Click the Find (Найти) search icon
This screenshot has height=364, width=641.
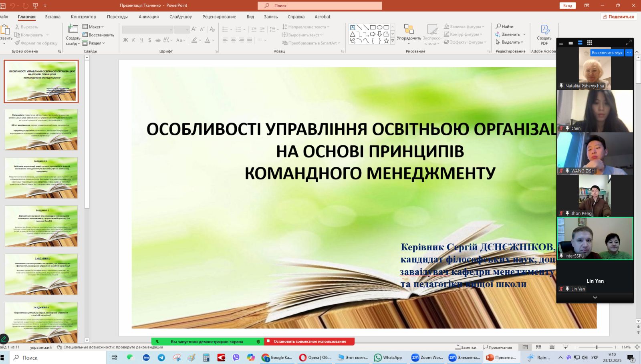[x=499, y=26]
